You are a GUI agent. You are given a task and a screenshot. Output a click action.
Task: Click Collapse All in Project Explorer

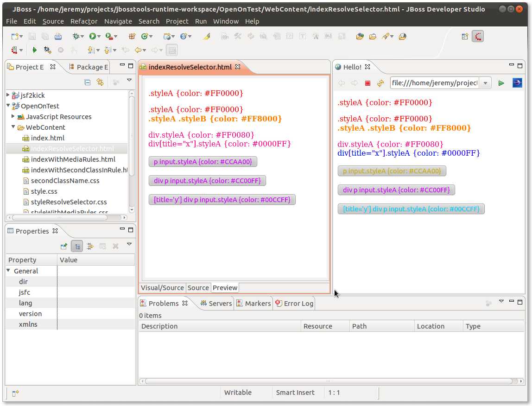click(x=88, y=82)
